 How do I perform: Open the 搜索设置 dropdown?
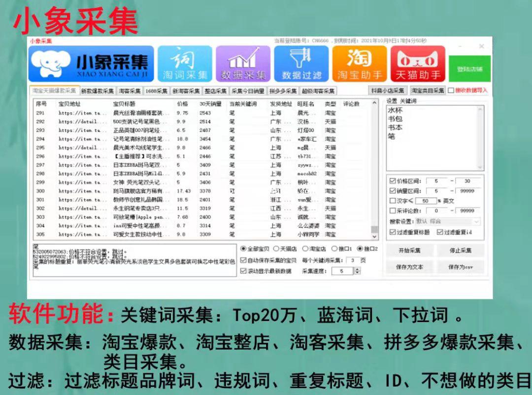click(x=448, y=221)
